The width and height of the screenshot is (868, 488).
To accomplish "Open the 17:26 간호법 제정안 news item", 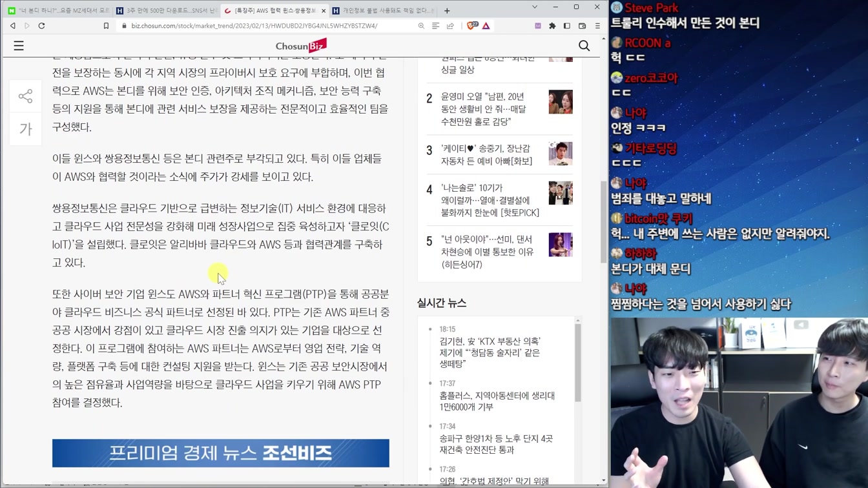I will click(494, 481).
